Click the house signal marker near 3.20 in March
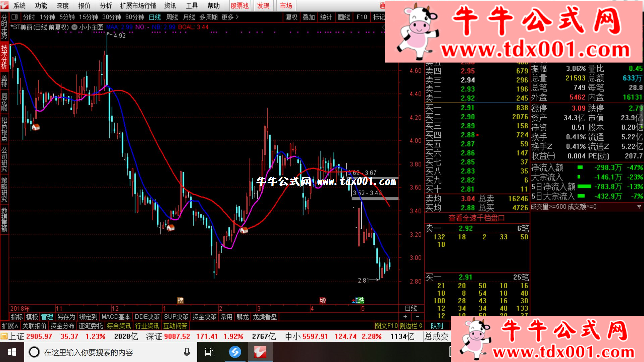Viewport: 644px width, 362px height. click(244, 230)
